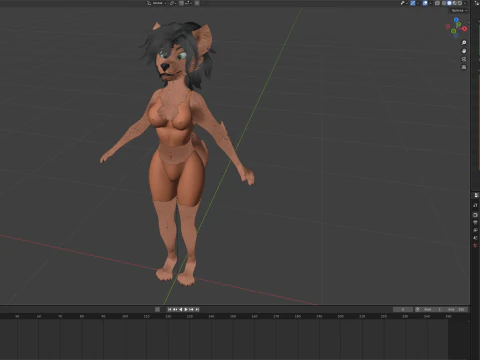The width and height of the screenshot is (480, 360).
Task: Click the red X axis on navigation gizmo
Action: pos(464,29)
